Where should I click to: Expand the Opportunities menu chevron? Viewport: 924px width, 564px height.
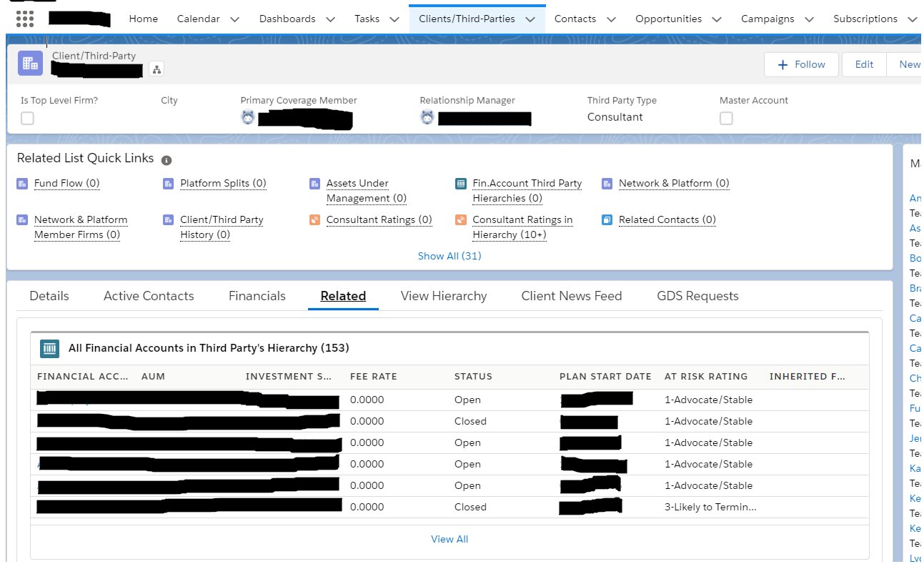(717, 19)
